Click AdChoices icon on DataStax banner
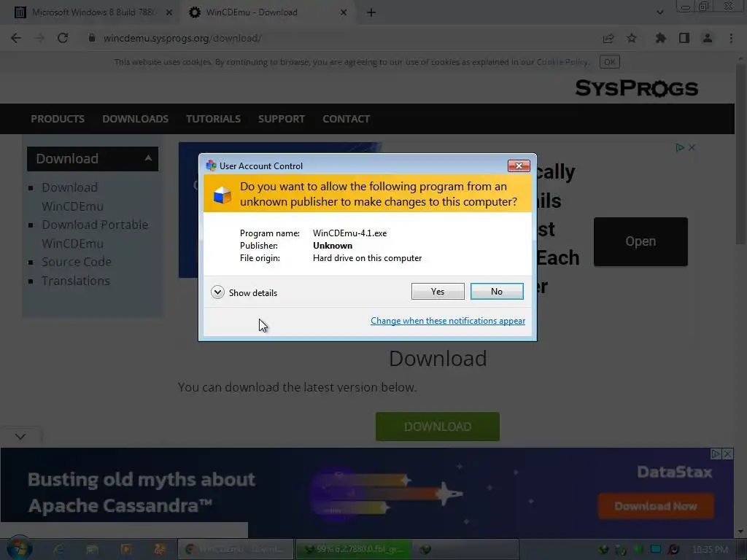The image size is (747, 560). 716,454
